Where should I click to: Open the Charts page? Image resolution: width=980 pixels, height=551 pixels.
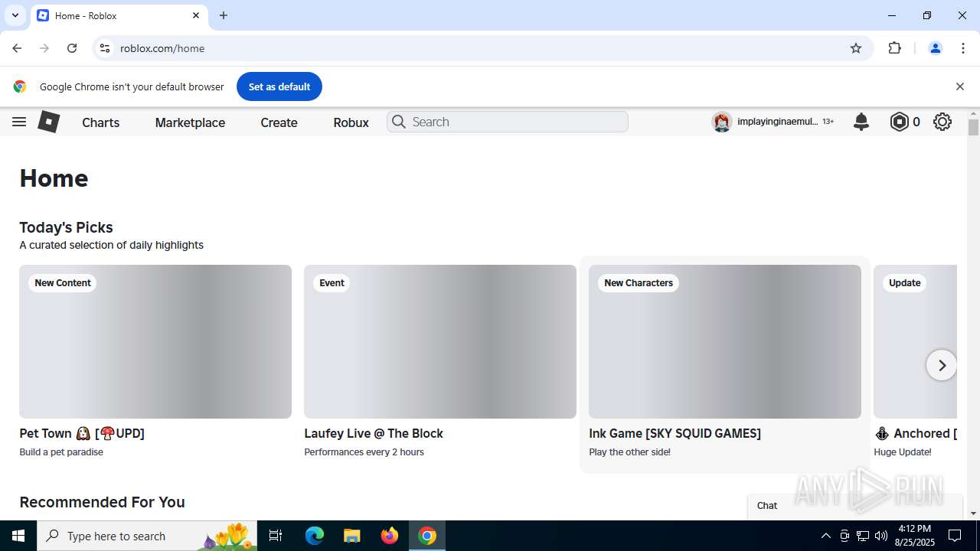[x=101, y=122]
